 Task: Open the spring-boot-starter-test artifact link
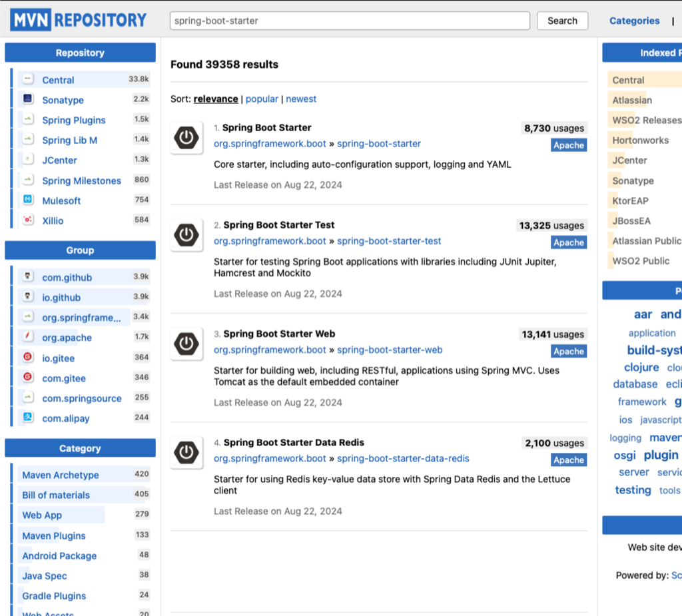point(389,241)
